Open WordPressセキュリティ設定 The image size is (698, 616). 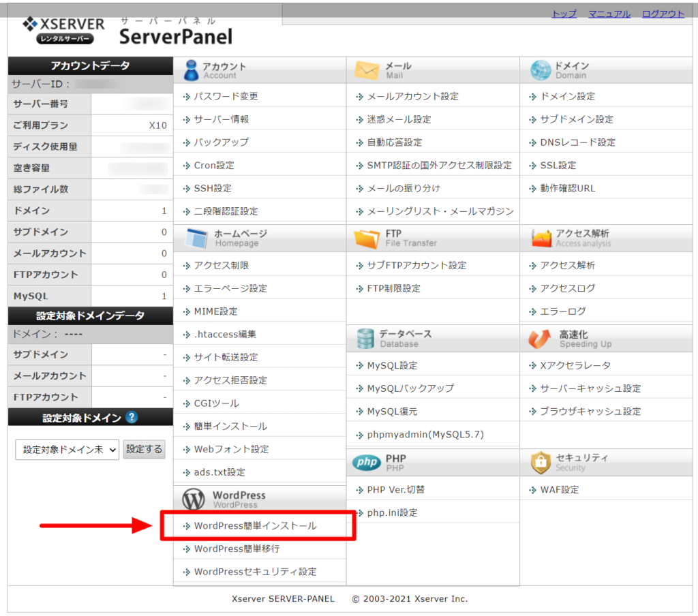(256, 572)
